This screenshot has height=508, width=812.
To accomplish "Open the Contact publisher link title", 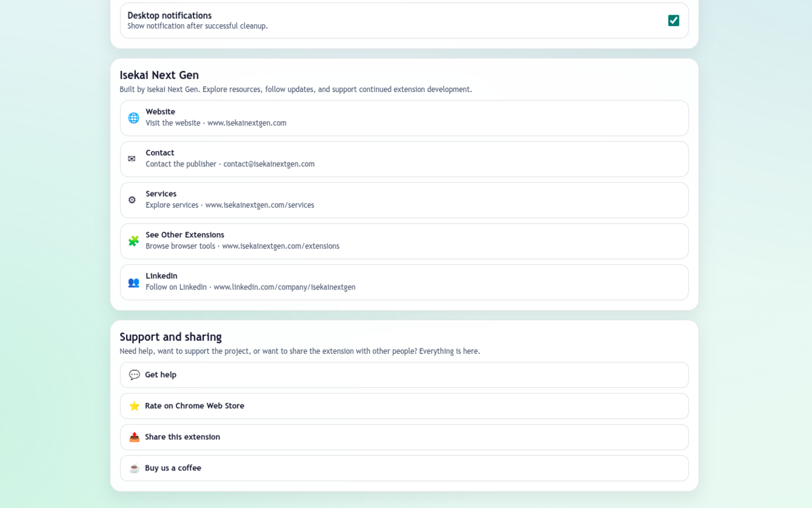I will coord(160,153).
